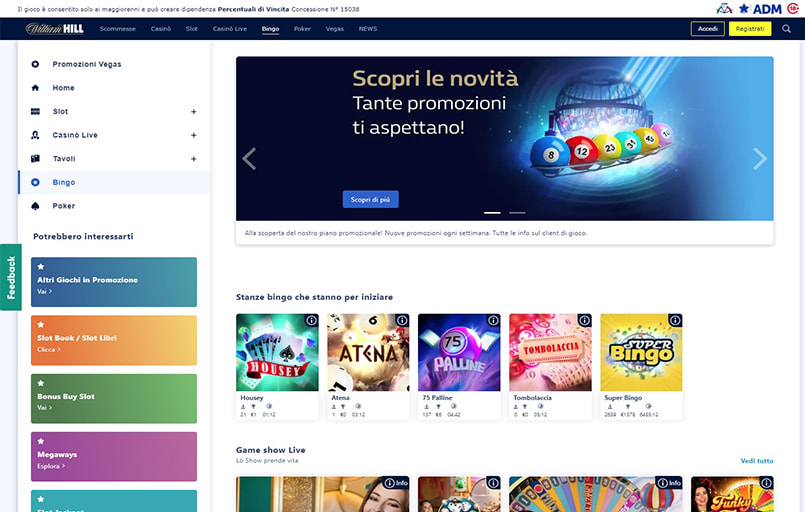Click the ADM logo in top bar
Screen dimensions: 805x512
[x=761, y=9]
